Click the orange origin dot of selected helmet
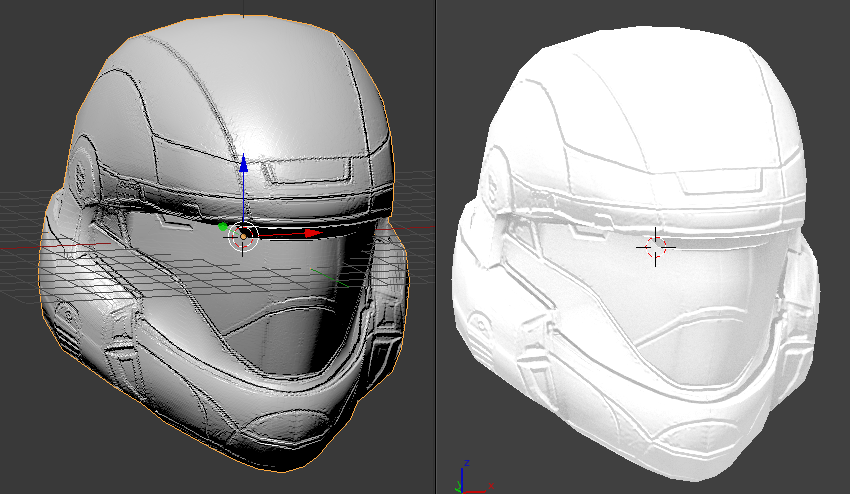Image resolution: width=850 pixels, height=494 pixels. coord(243,237)
